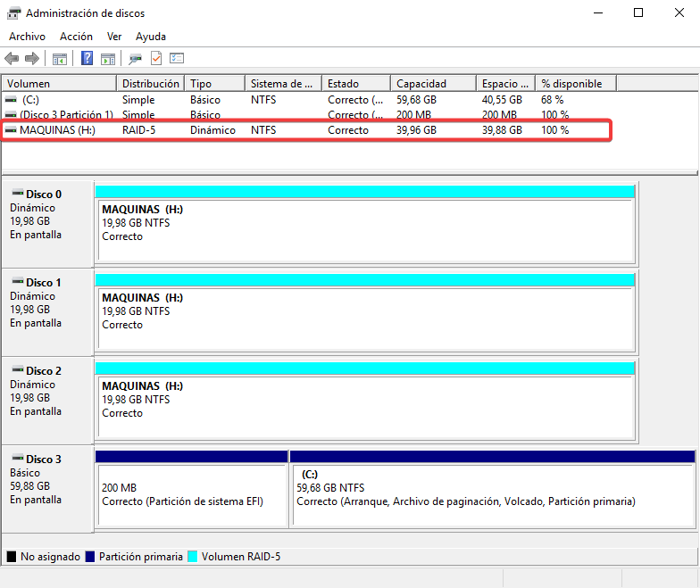
Task: Open Help via blue question mark icon
Action: pos(87,59)
